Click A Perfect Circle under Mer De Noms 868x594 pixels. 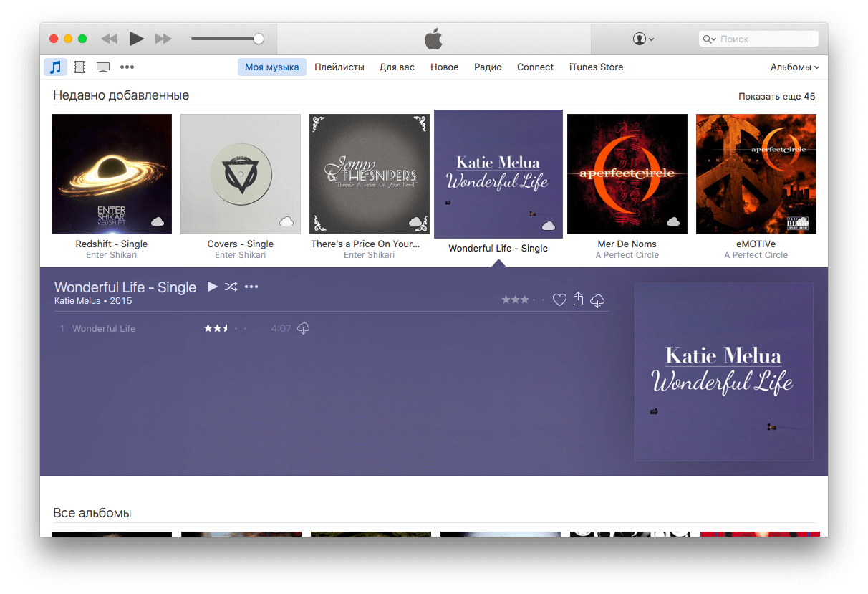point(627,255)
